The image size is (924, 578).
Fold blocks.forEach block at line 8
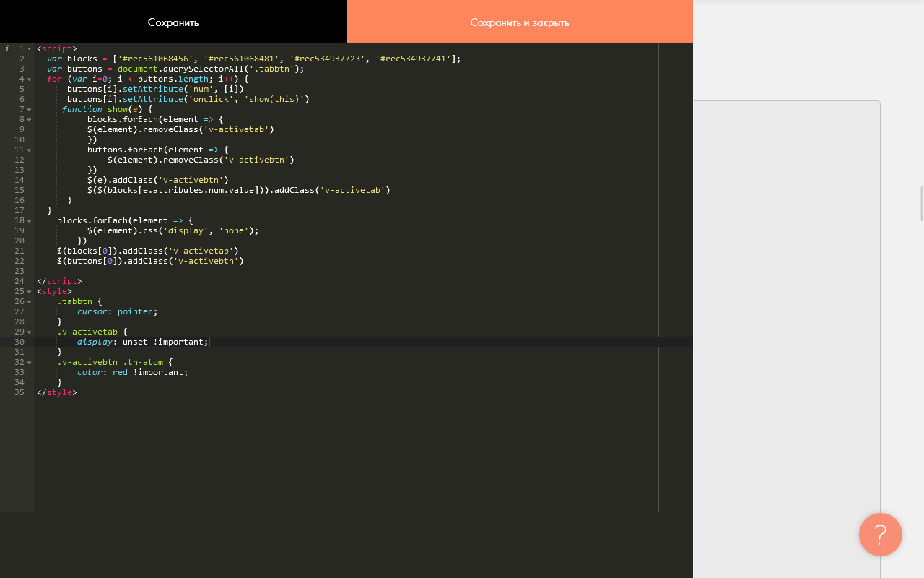point(30,119)
